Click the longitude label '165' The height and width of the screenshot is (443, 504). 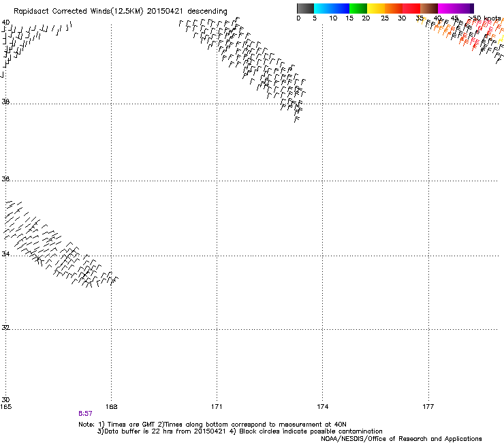(5, 407)
